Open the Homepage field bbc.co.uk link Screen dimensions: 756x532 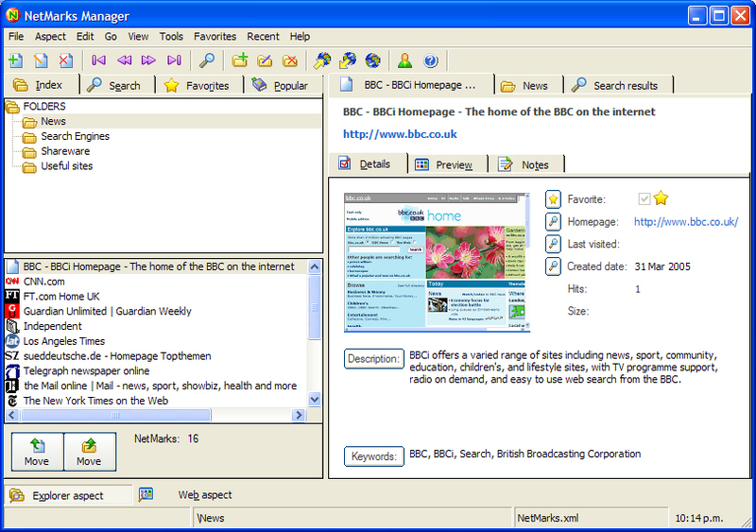click(686, 222)
